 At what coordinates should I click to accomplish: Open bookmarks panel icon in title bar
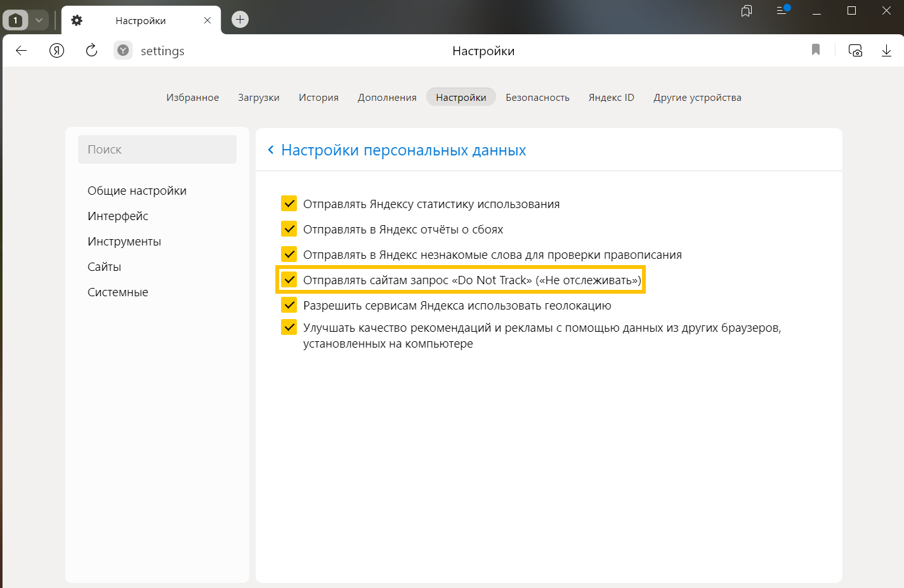click(x=747, y=11)
